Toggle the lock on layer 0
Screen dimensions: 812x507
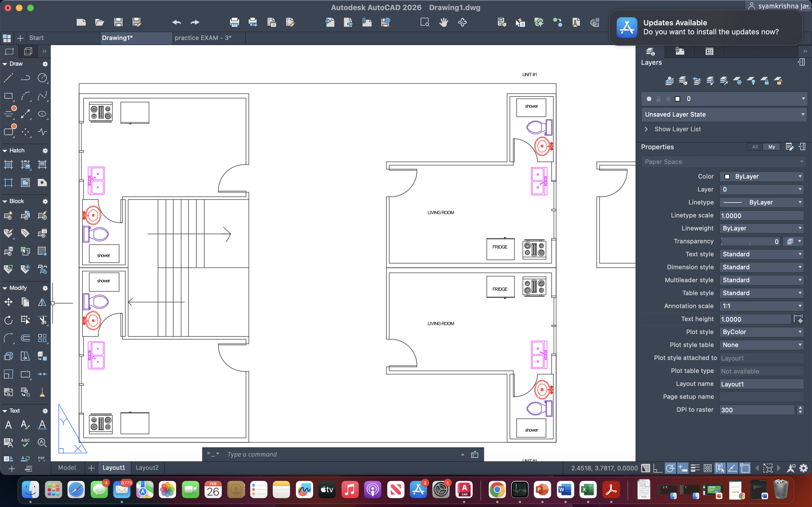point(659,99)
